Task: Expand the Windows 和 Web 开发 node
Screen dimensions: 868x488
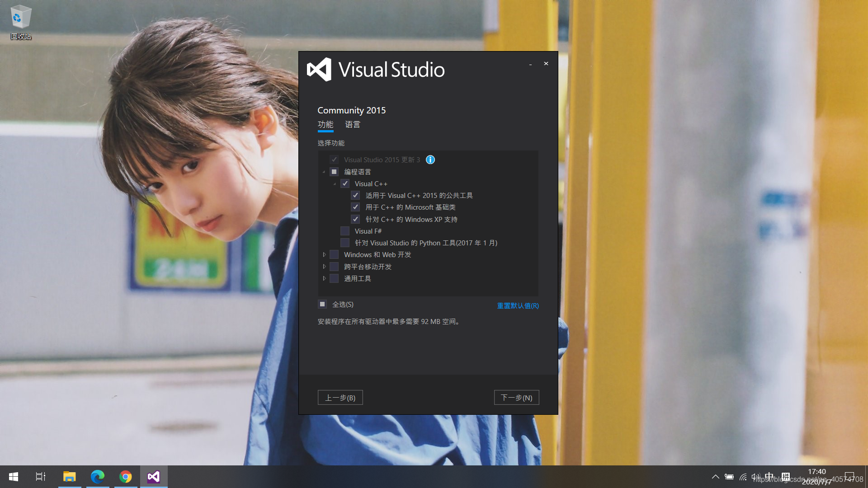Action: (324, 255)
